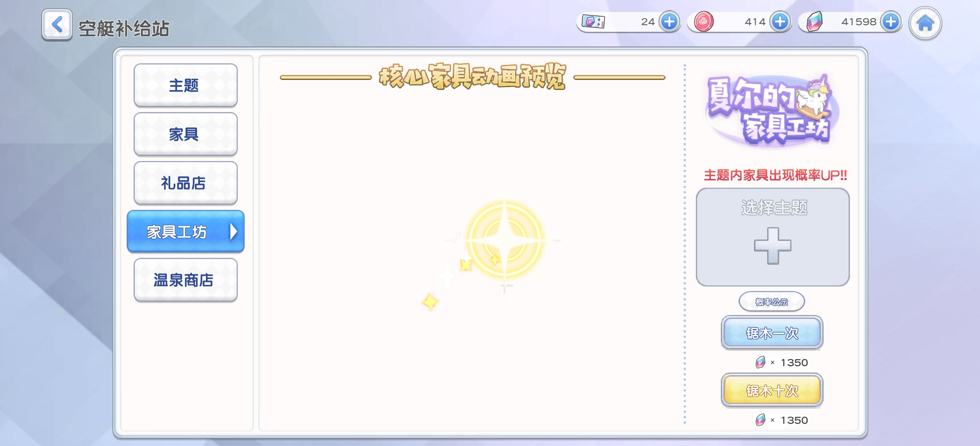
Task: Tap the pink coin currency icon
Action: pyautogui.click(x=703, y=22)
